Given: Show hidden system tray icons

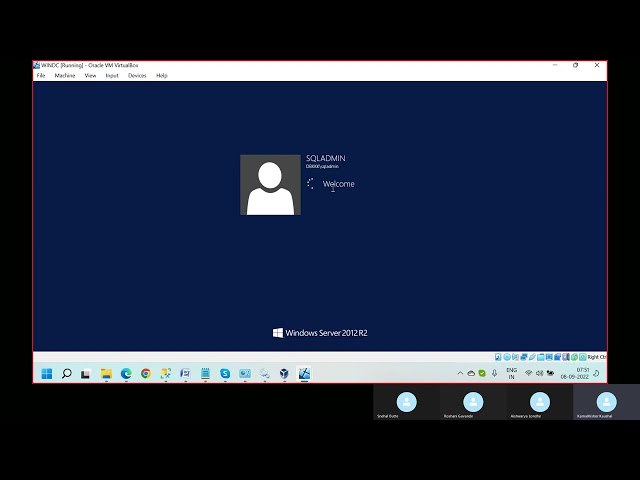Looking at the screenshot, I should [x=460, y=373].
